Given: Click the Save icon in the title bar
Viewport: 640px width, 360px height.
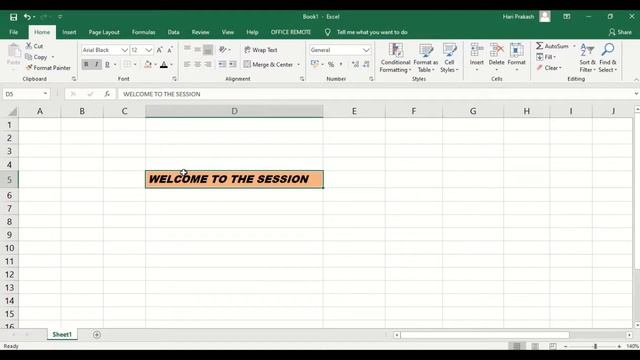Looking at the screenshot, I should (x=13, y=17).
